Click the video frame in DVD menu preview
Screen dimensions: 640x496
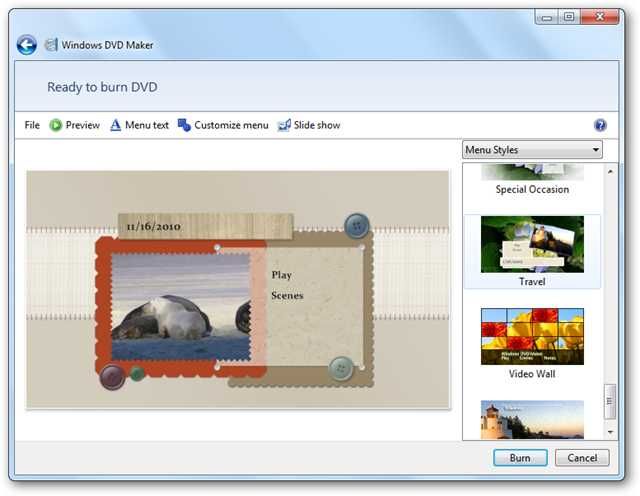[181, 307]
